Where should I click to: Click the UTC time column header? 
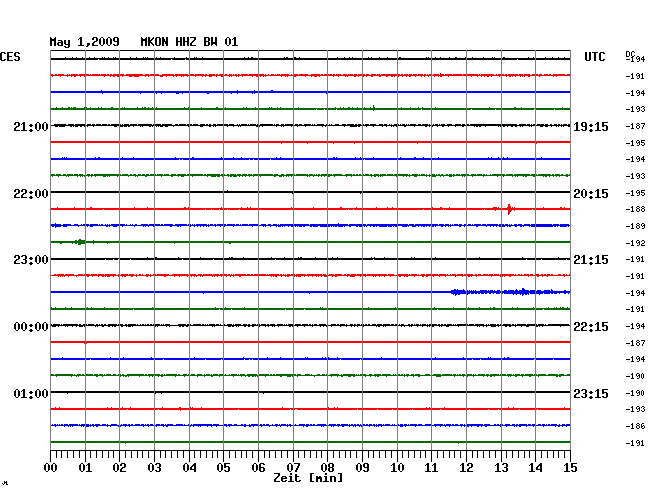[594, 57]
